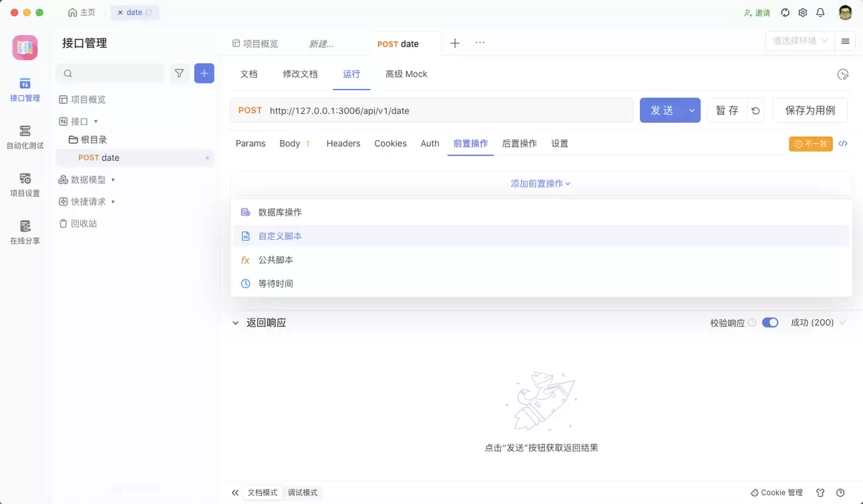Screen dimensions: 863x504
Task: Click the hamburger menu icon
Action: [845, 41]
